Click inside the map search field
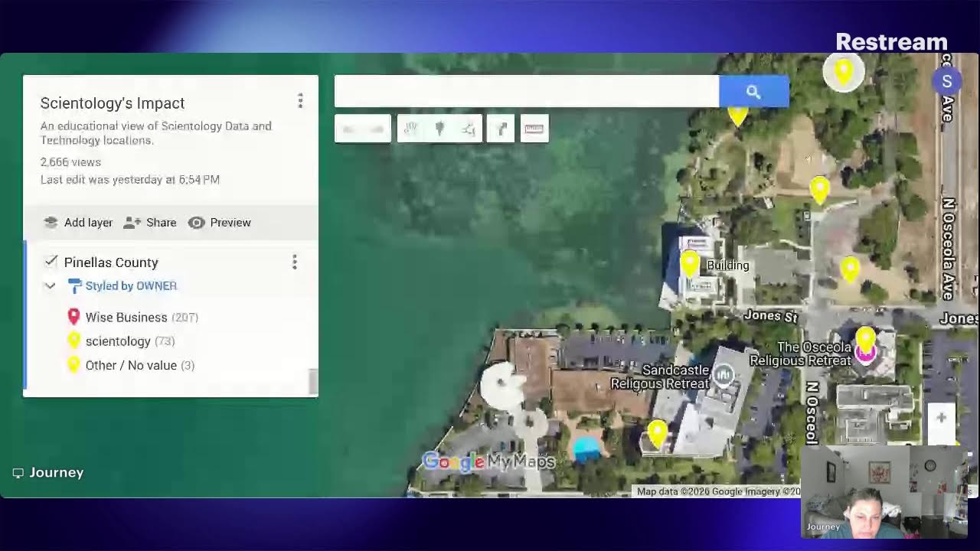The image size is (980, 551). pyautogui.click(x=527, y=92)
